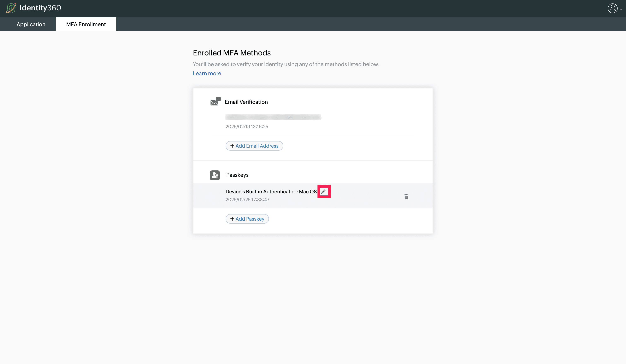Image resolution: width=626 pixels, height=364 pixels.
Task: Expand the profile dropdown arrow
Action: point(621,9)
